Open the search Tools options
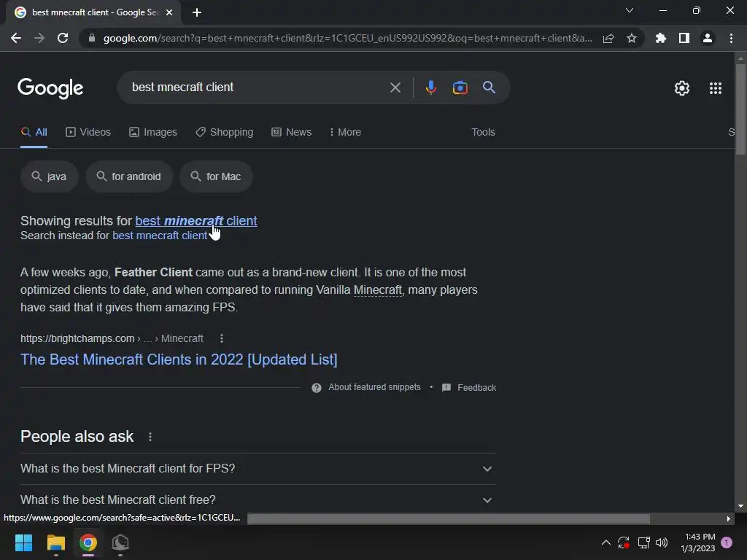 [483, 133]
